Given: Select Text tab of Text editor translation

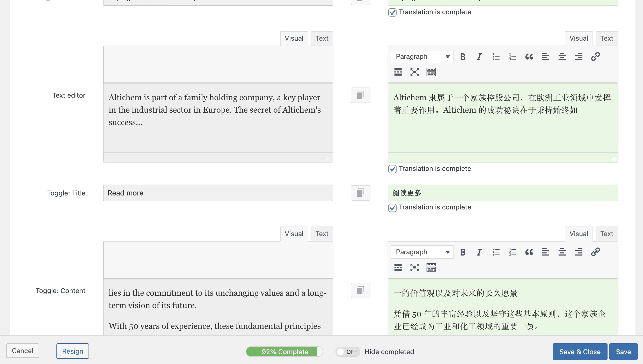Looking at the screenshot, I should (x=607, y=39).
